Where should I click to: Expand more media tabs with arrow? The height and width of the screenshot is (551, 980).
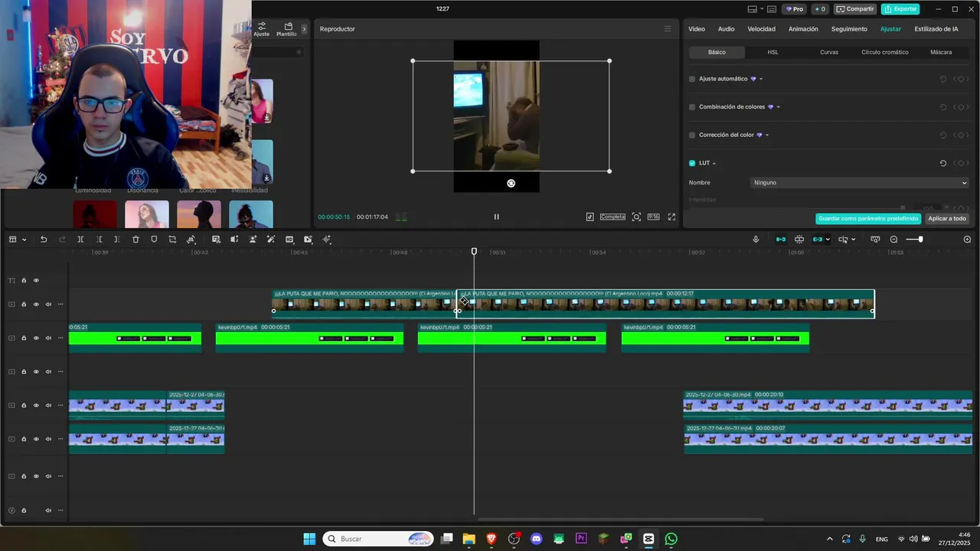304,29
